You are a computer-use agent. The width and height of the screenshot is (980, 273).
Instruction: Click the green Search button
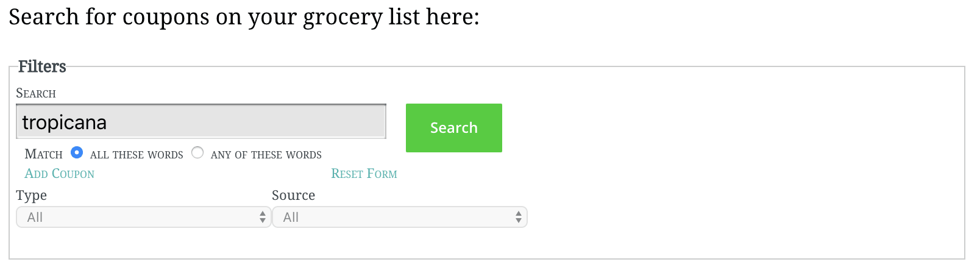454,128
